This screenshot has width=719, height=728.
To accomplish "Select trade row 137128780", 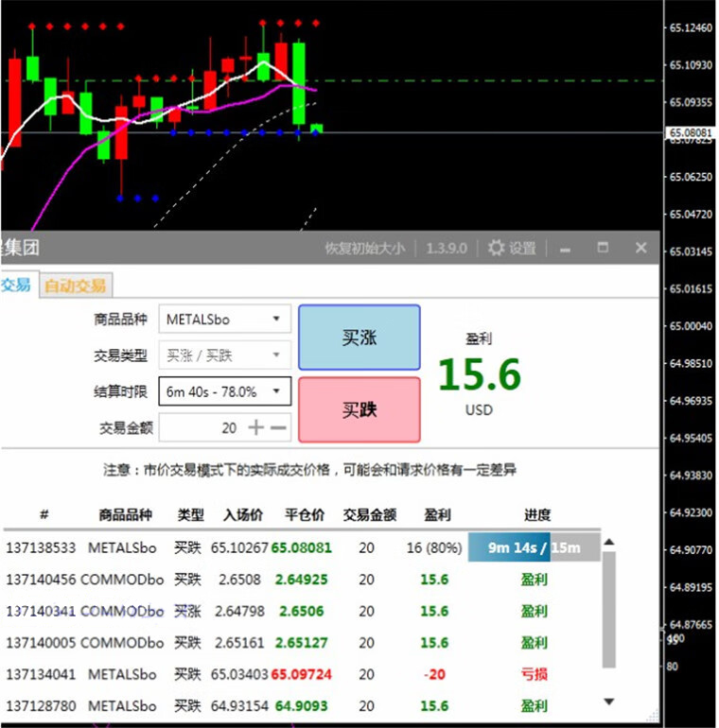I will (302, 705).
